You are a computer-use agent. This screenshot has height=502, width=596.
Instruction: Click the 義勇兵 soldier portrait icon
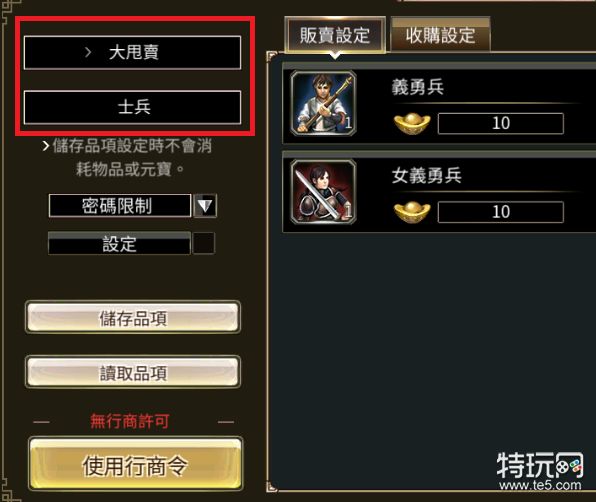click(323, 103)
